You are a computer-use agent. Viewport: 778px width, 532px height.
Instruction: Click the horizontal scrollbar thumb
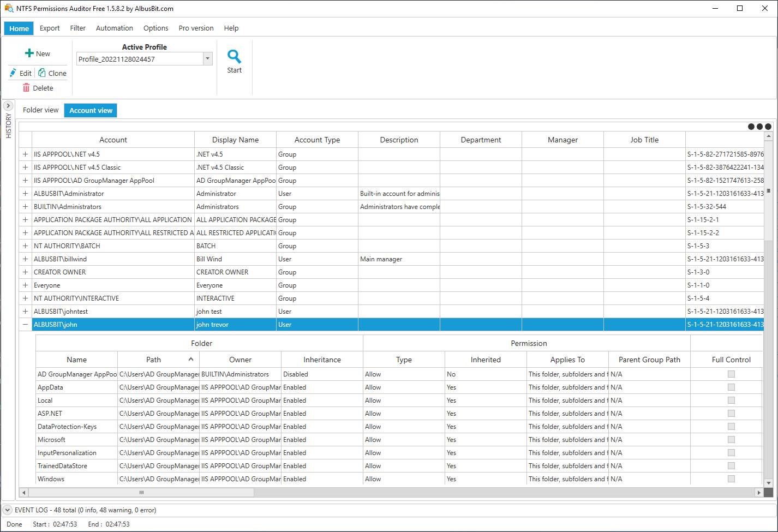point(141,492)
